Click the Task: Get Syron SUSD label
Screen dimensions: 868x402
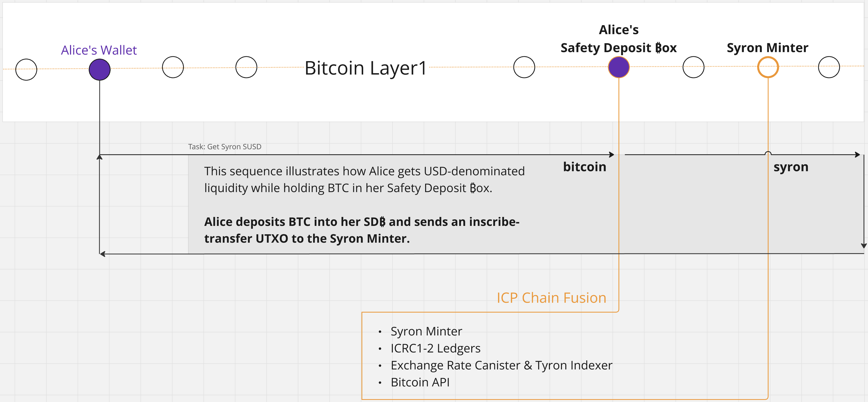coord(225,147)
